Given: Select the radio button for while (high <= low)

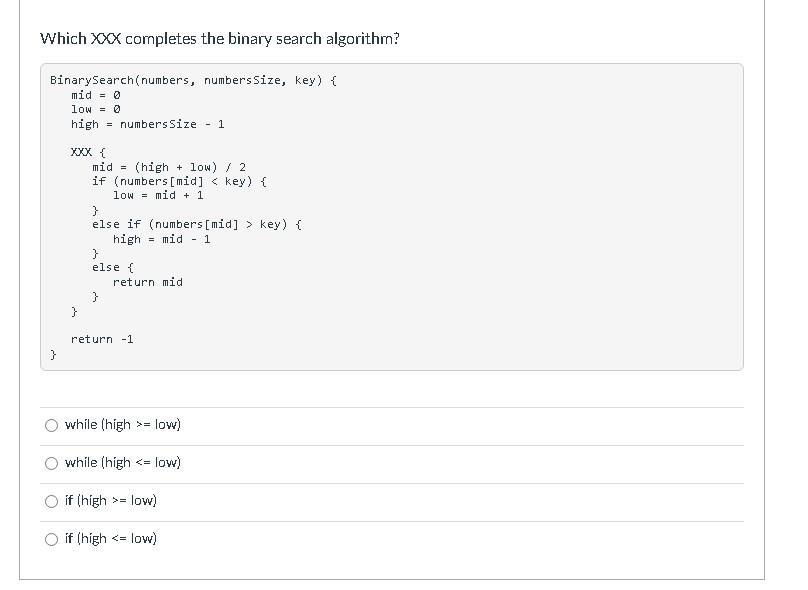Looking at the screenshot, I should pos(52,463).
